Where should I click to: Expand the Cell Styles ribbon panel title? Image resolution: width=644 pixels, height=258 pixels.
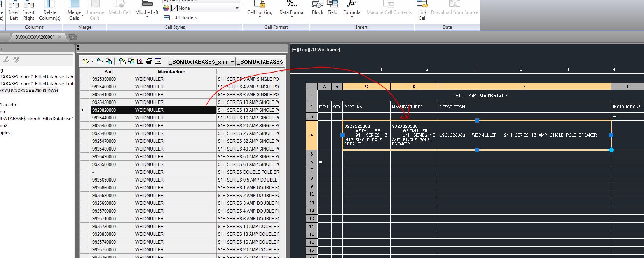click(175, 27)
